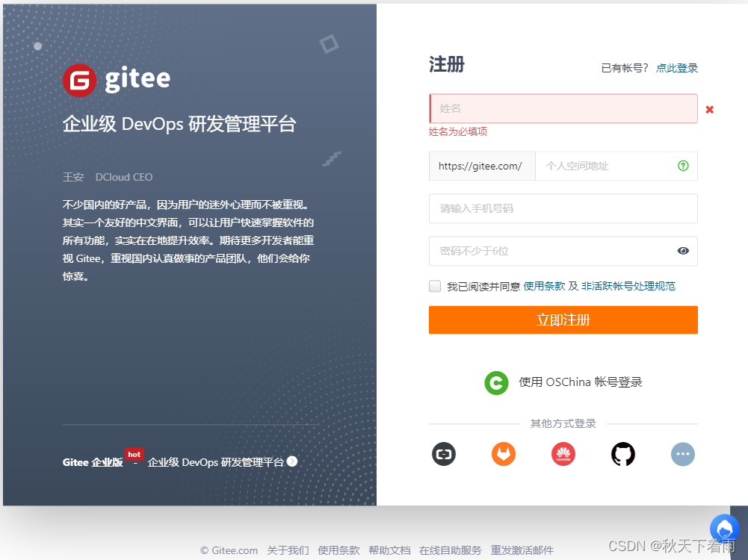Open footer link © Gitee.com

(229, 550)
